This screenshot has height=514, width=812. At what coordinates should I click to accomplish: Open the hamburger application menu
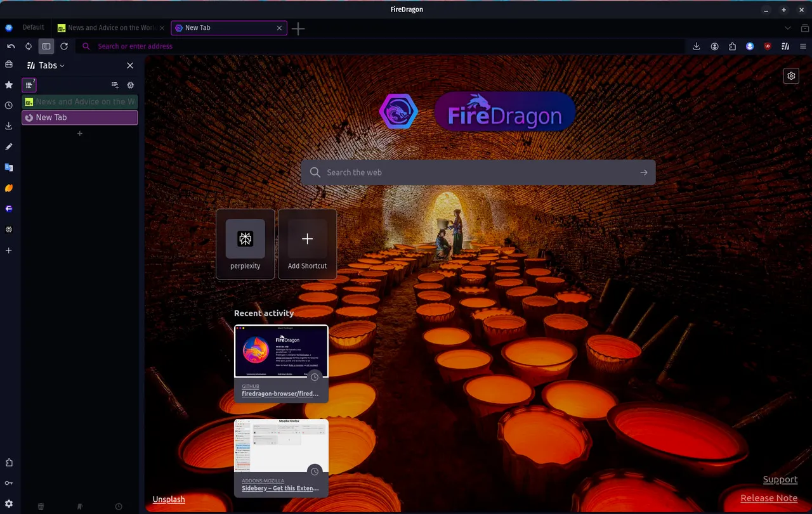pos(803,46)
